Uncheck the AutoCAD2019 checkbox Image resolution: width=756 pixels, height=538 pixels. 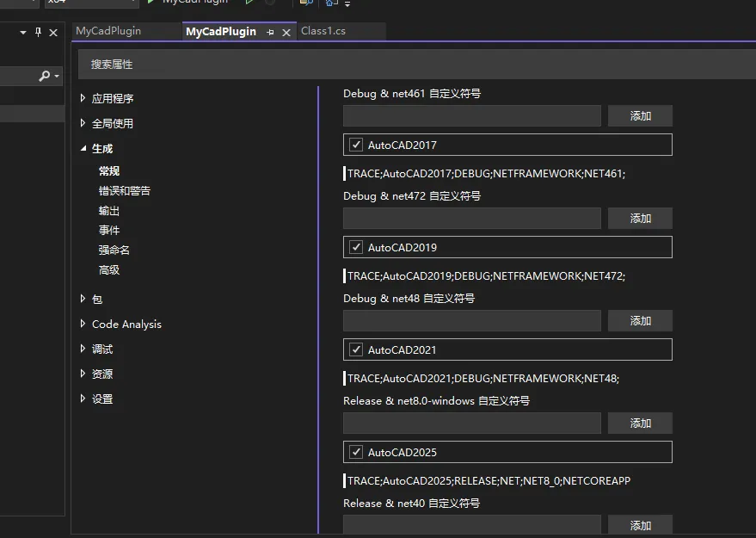tap(356, 247)
